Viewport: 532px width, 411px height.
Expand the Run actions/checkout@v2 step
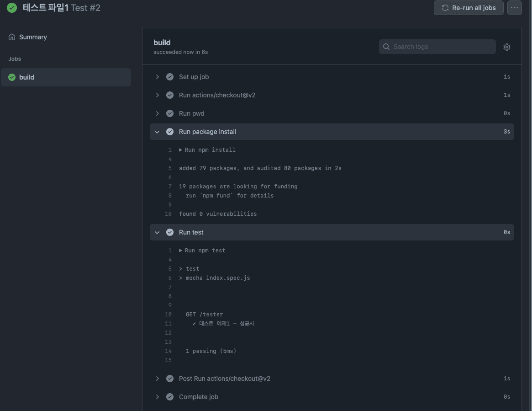[x=157, y=95]
